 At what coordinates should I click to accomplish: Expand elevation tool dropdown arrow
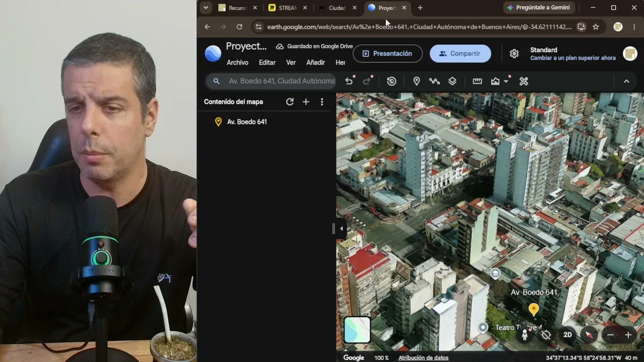[506, 81]
